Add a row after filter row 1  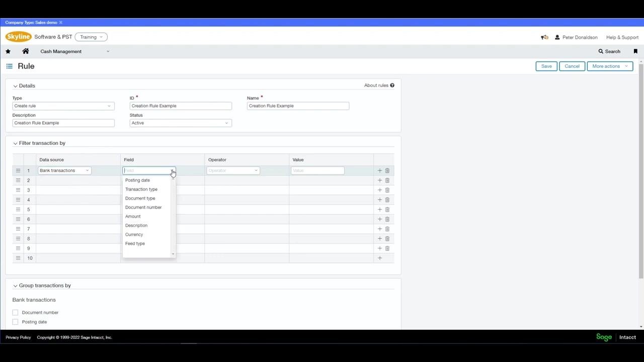(380, 170)
